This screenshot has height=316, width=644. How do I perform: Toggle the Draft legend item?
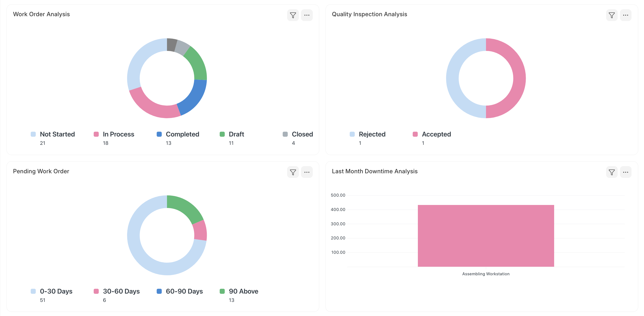pyautogui.click(x=236, y=134)
